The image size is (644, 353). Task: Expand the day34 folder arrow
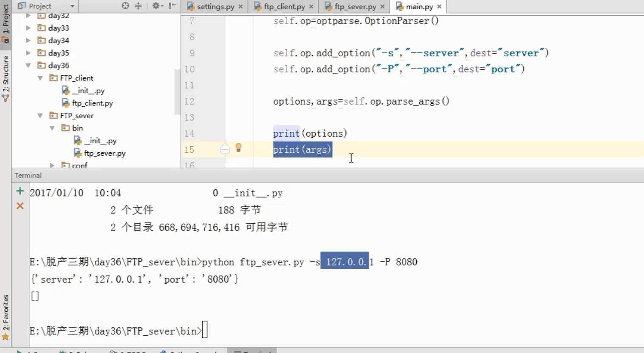coord(28,40)
